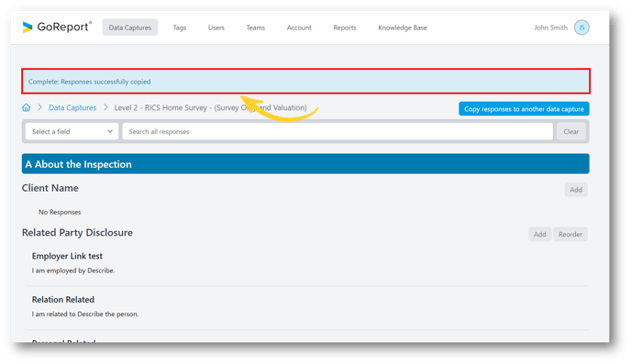
Task: Open the Users menu item
Action: tap(216, 28)
